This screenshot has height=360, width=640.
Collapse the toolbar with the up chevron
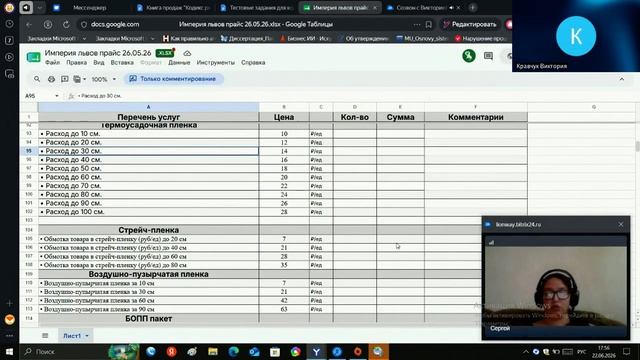pyautogui.click(x=622, y=79)
